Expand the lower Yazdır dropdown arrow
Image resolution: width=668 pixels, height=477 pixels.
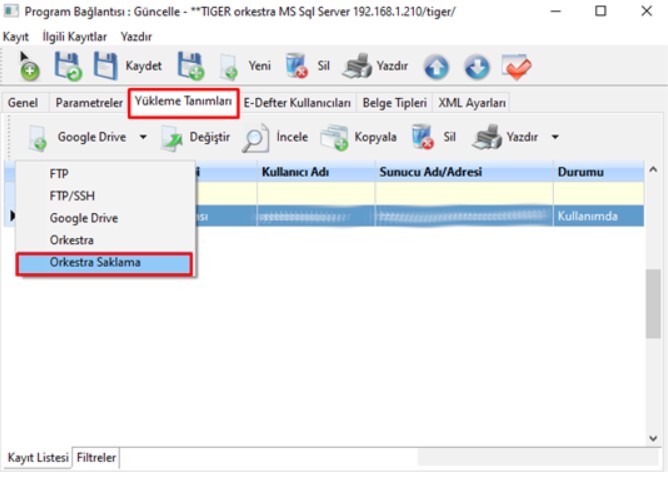pyautogui.click(x=555, y=137)
